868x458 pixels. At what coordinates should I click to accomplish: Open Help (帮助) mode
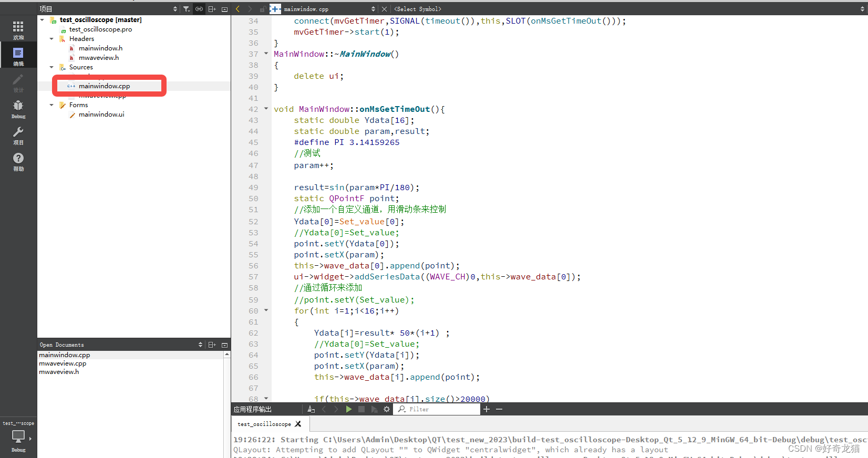coord(18,161)
